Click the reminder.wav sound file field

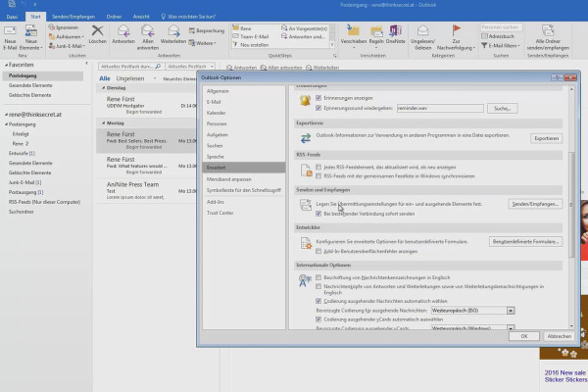(440, 108)
